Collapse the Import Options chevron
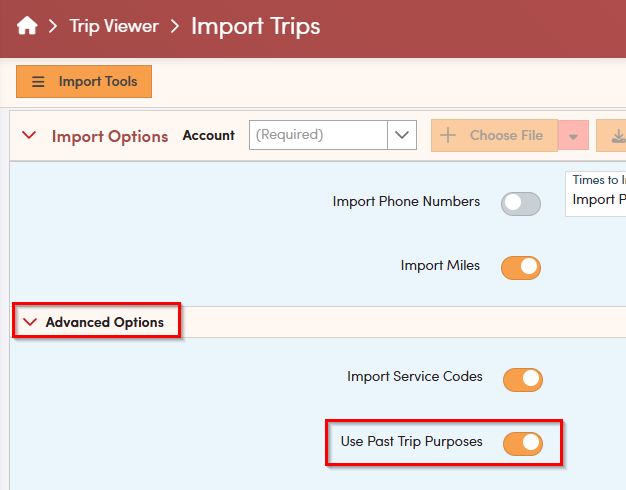Viewport: 626px width, 490px height. 30,136
